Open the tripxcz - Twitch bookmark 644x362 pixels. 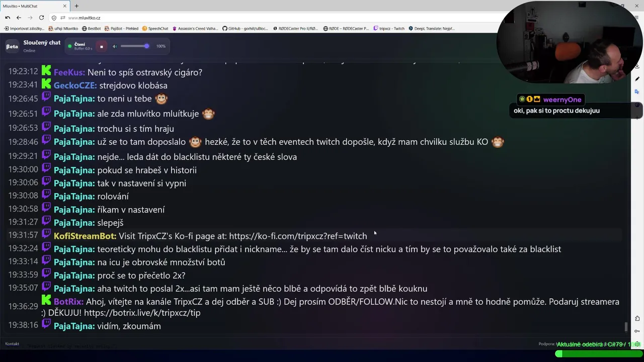point(389,29)
